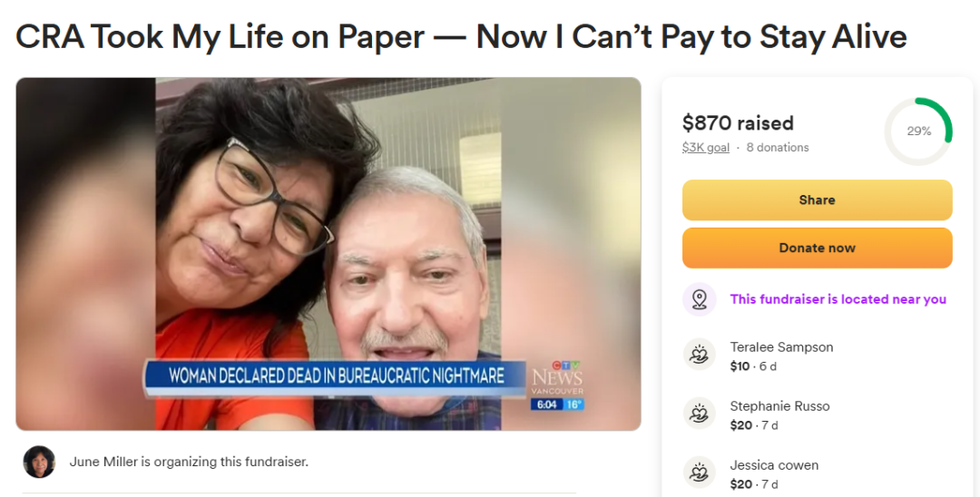Image resolution: width=980 pixels, height=497 pixels.
Task: Click the yellow Share button
Action: click(x=817, y=200)
